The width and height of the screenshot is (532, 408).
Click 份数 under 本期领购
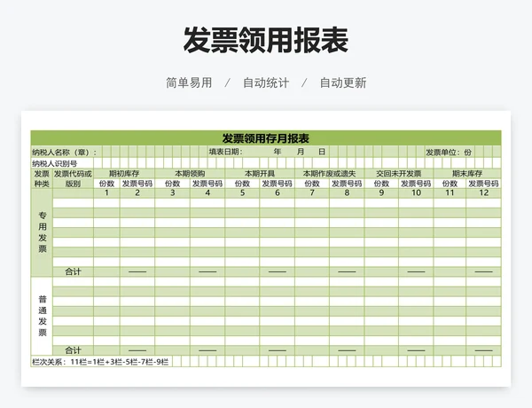tap(172, 184)
